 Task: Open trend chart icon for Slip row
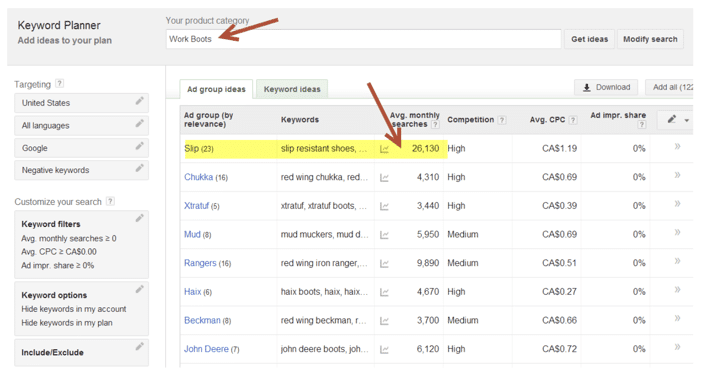384,149
